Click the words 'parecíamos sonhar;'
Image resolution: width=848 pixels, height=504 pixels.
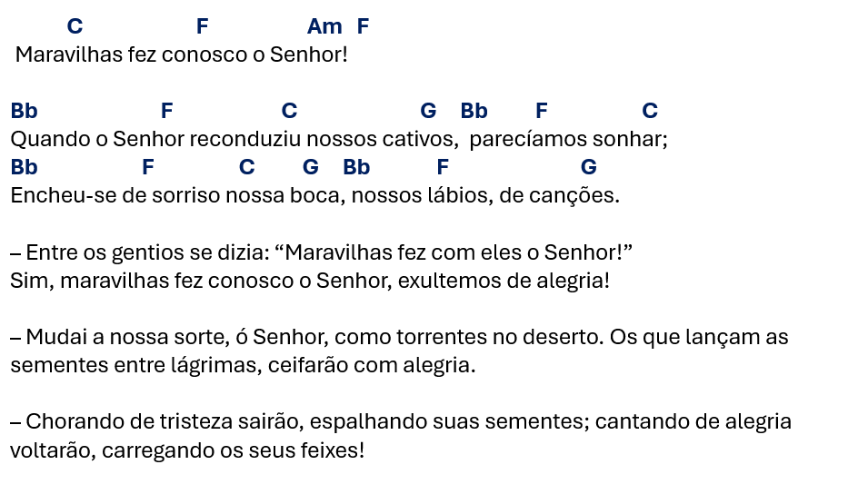pos(569,140)
